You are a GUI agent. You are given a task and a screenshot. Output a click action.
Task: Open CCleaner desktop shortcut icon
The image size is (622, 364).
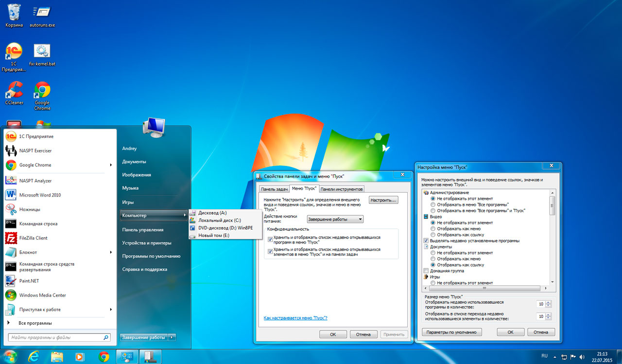click(x=14, y=90)
